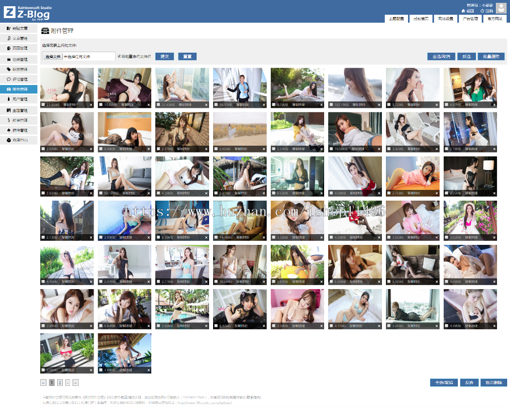Screen dimensions: 510x420
Task: Open 用户管理 (user management) in the sidebar
Action: [19, 99]
